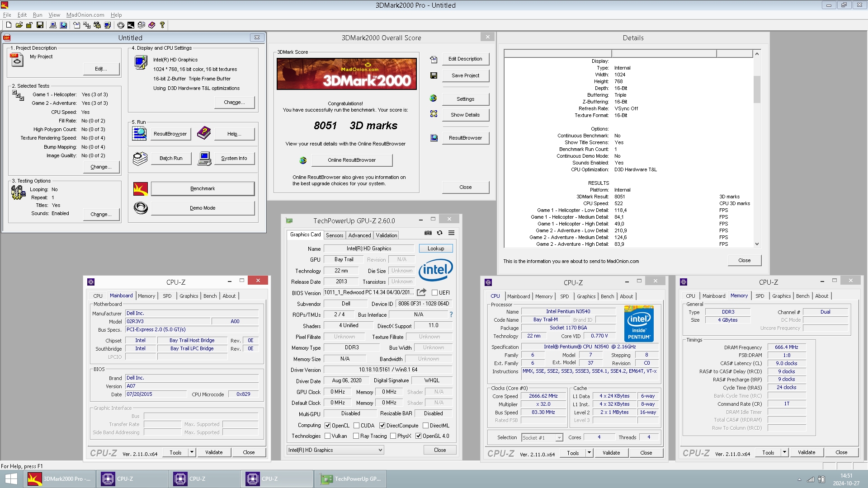Click the Demo Mode eye toolbar icon

(121, 25)
